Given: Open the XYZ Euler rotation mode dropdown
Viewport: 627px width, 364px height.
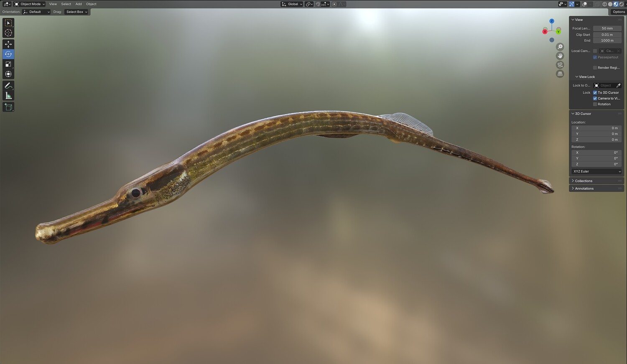Looking at the screenshot, I should [x=596, y=172].
